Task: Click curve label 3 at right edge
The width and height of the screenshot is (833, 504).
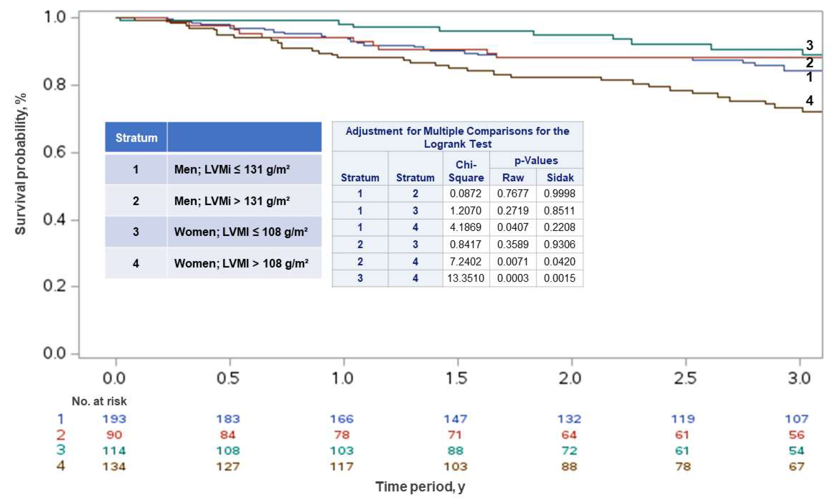Action: (809, 45)
